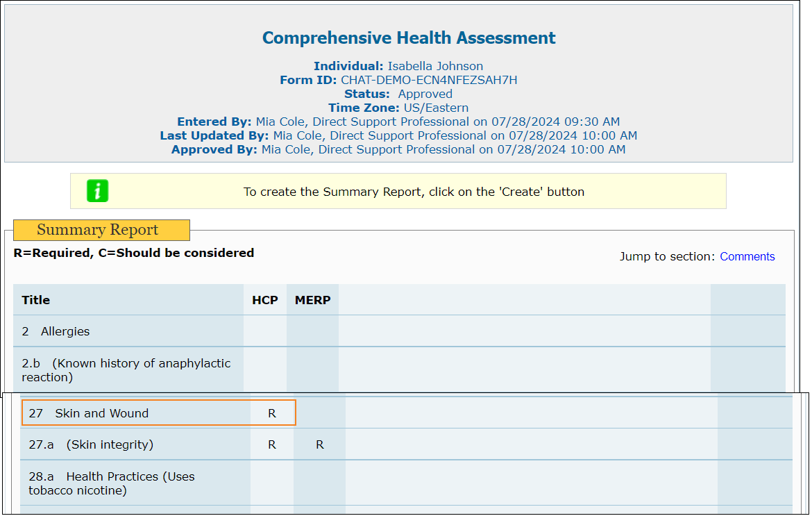Image resolution: width=812 pixels, height=516 pixels.
Task: Click the 'Approved By' line
Action: 398,150
